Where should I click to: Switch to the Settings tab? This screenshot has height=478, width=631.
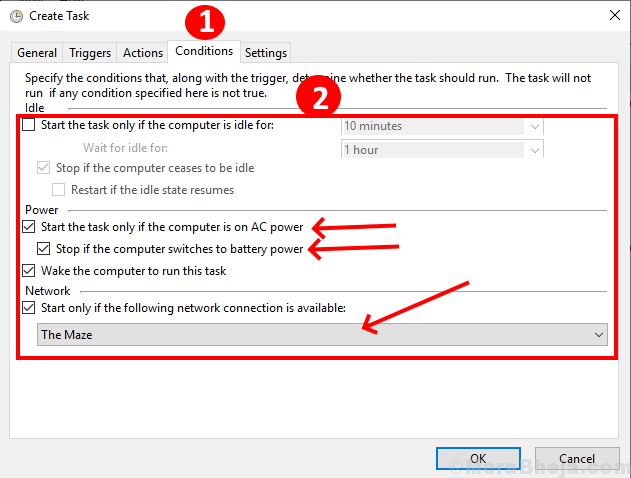click(x=265, y=53)
